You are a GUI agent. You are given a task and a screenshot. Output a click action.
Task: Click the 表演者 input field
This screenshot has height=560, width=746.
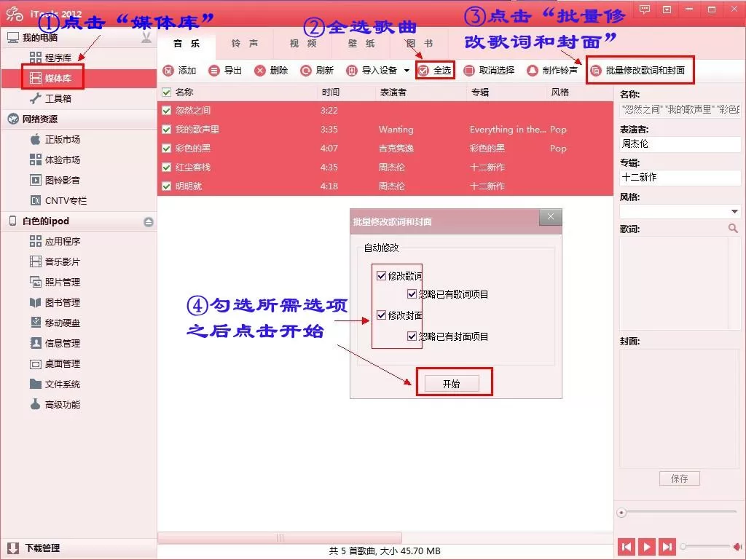pos(680,143)
